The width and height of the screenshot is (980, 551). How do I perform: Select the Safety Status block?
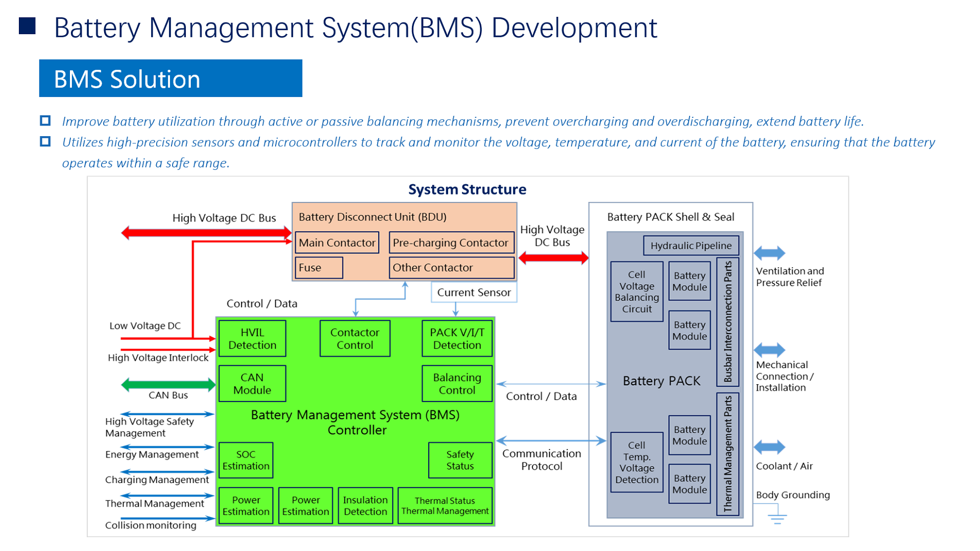pyautogui.click(x=460, y=460)
